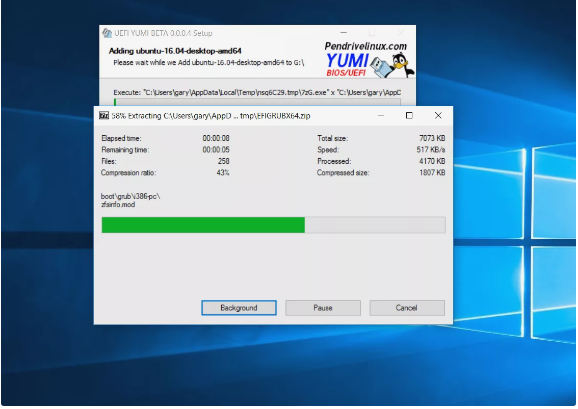Click the penguin USB drive mascot image
Image resolution: width=578 pixels, height=409 pixels.
click(393, 65)
